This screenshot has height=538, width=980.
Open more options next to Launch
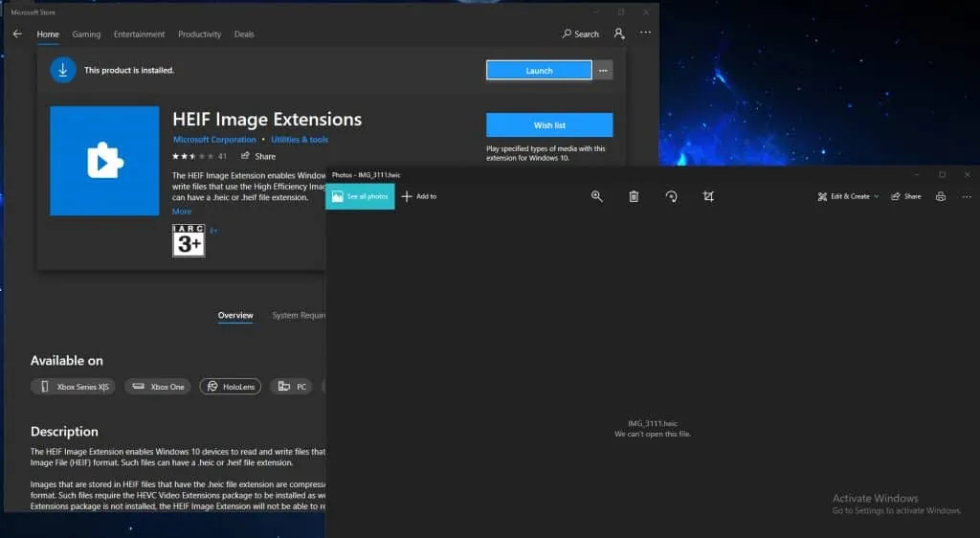tap(603, 71)
